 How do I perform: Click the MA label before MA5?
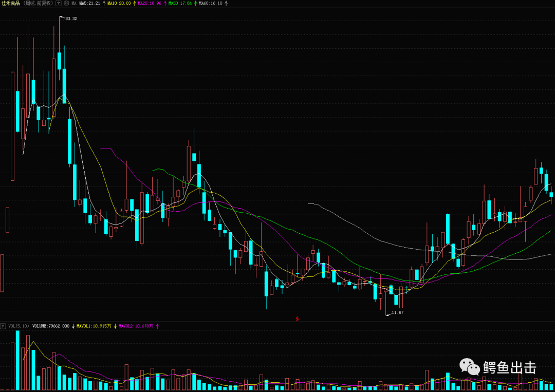pos(74,3)
